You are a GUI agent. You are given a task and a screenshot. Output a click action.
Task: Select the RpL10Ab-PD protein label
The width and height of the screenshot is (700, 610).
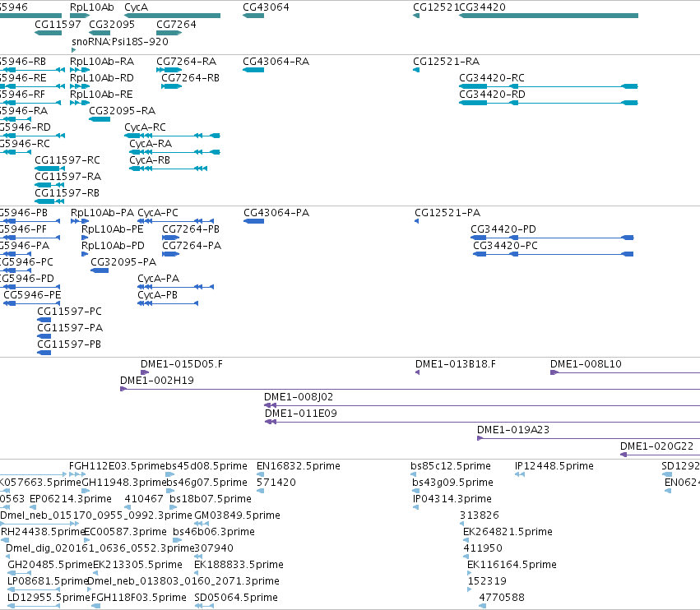pyautogui.click(x=113, y=246)
